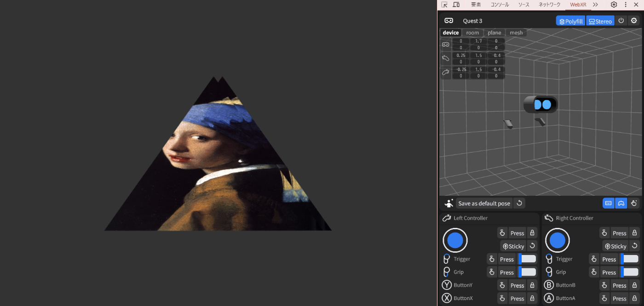Click Press for ButtonY
The height and width of the screenshot is (306, 644).
point(517,285)
